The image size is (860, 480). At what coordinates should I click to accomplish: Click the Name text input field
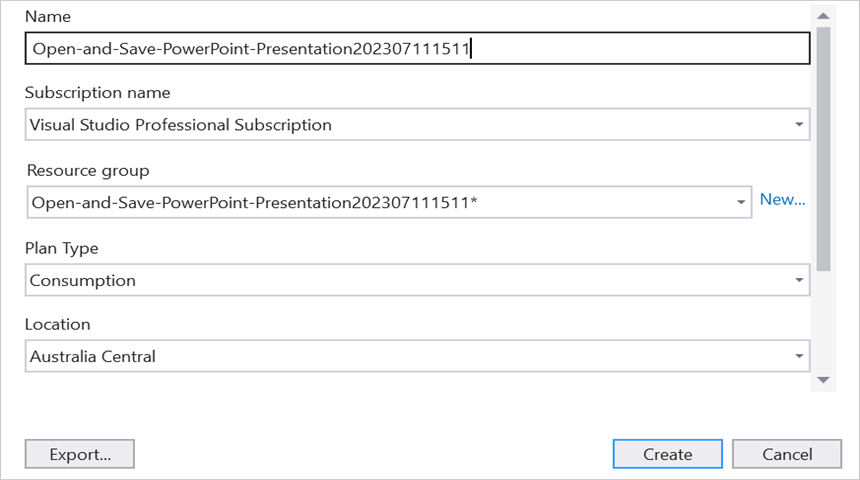[x=416, y=48]
